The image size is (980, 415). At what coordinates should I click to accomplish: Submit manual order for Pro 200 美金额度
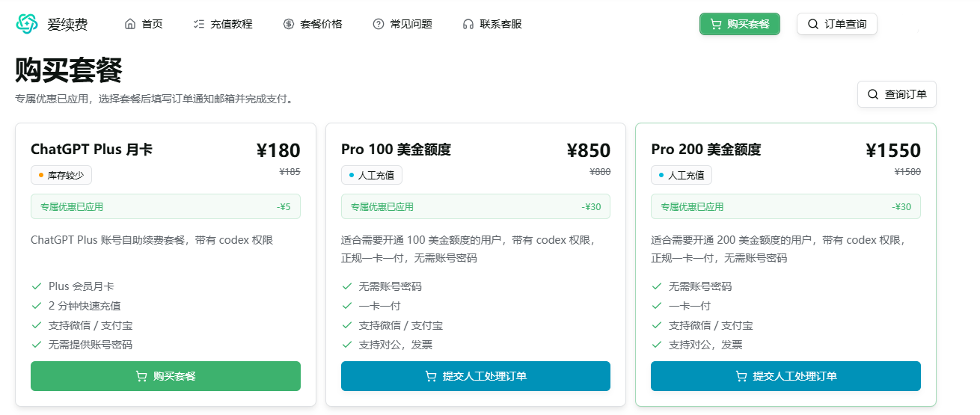coord(785,376)
